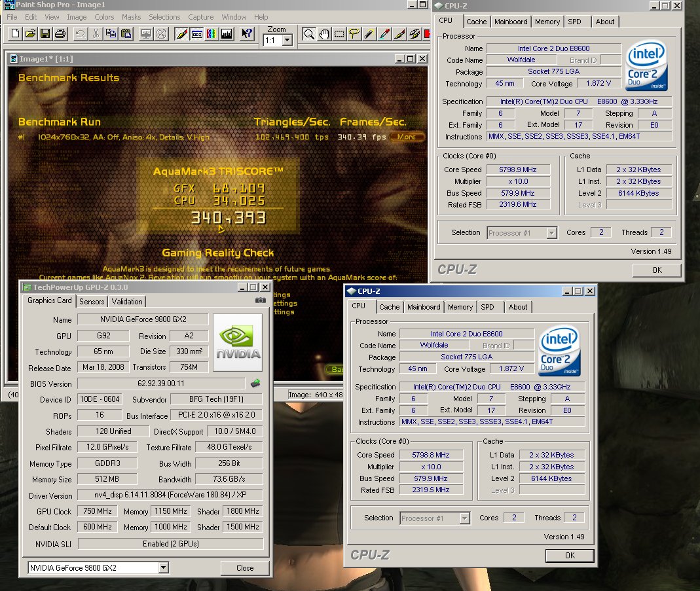The height and width of the screenshot is (591, 700).
Task: Toggle the Histogram window icon
Action: pos(227,33)
